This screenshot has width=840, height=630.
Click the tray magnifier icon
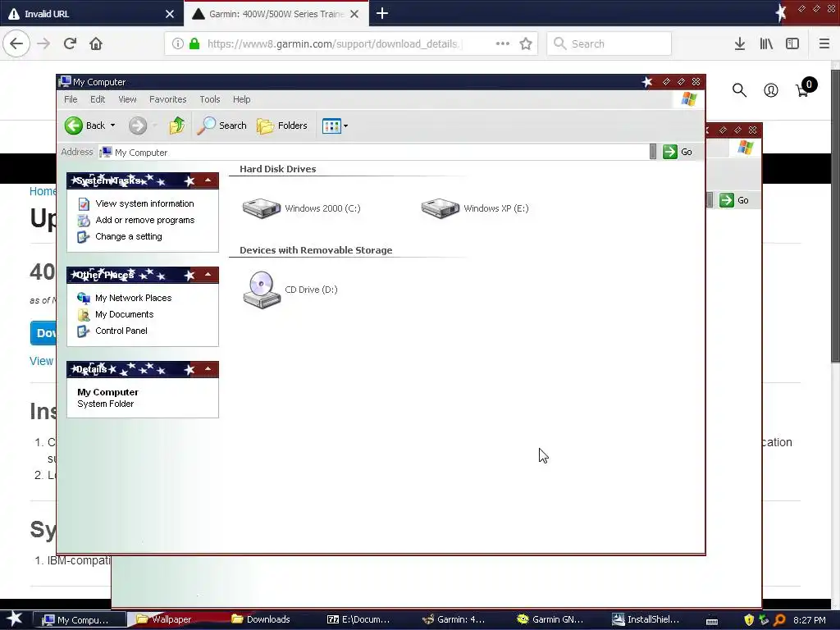tap(779, 620)
